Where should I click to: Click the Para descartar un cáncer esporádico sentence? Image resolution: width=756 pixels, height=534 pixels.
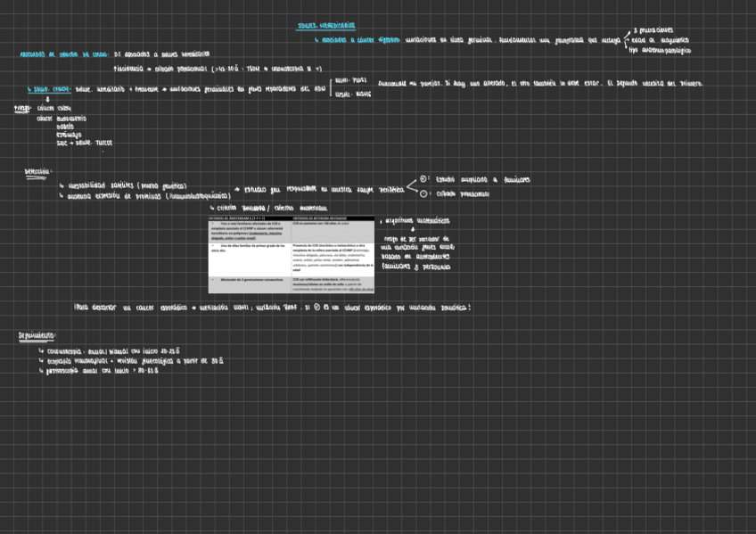coord(272,308)
